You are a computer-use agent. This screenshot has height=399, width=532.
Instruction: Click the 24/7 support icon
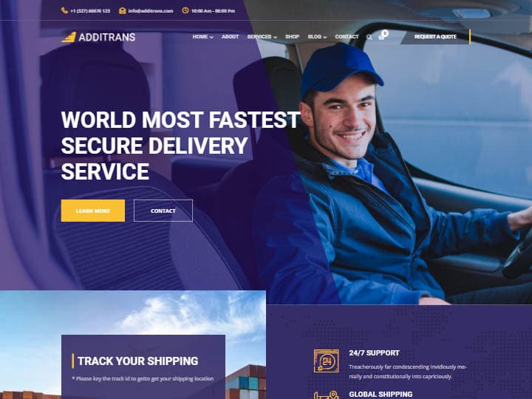pyautogui.click(x=326, y=361)
